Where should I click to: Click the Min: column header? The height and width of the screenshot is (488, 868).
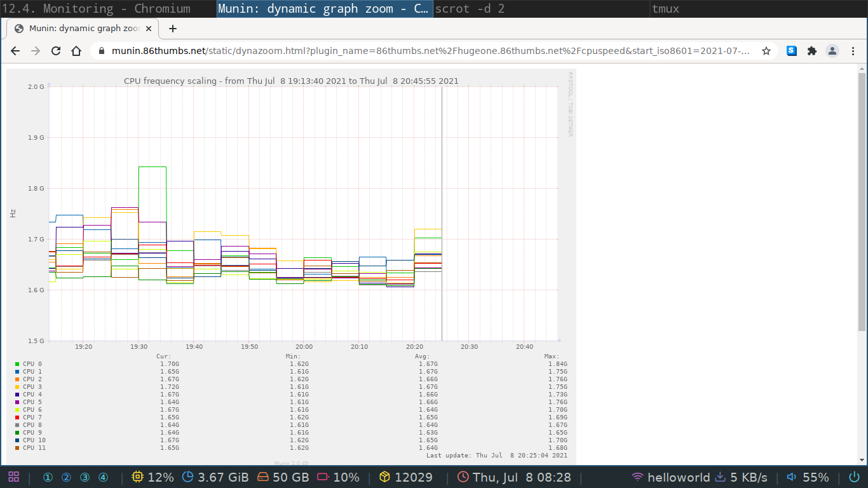pos(294,356)
